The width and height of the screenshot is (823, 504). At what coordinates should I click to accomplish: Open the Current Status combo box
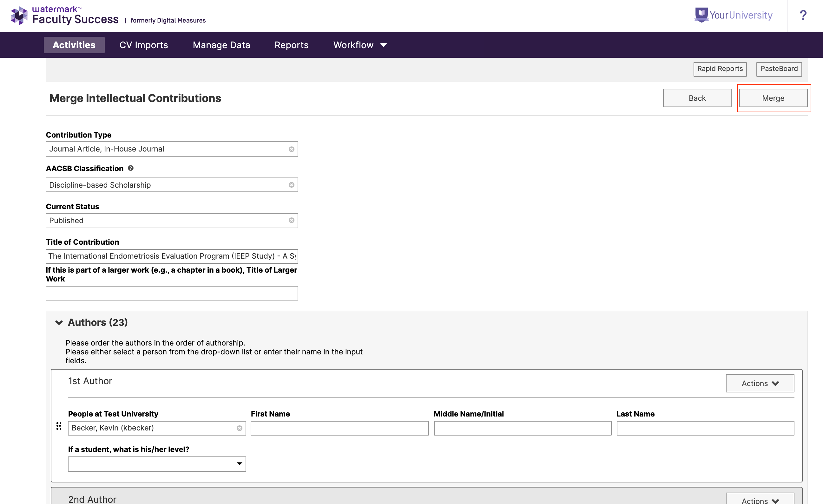pyautogui.click(x=172, y=221)
